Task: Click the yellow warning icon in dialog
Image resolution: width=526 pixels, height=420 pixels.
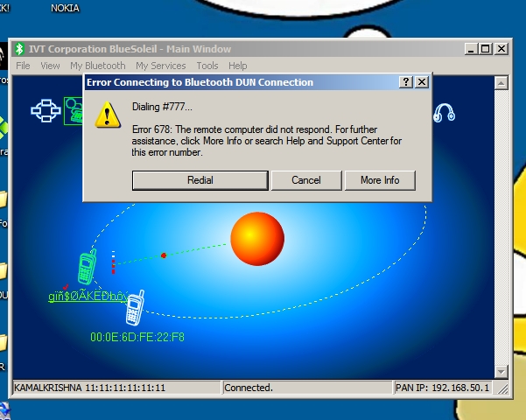Action: [x=107, y=114]
